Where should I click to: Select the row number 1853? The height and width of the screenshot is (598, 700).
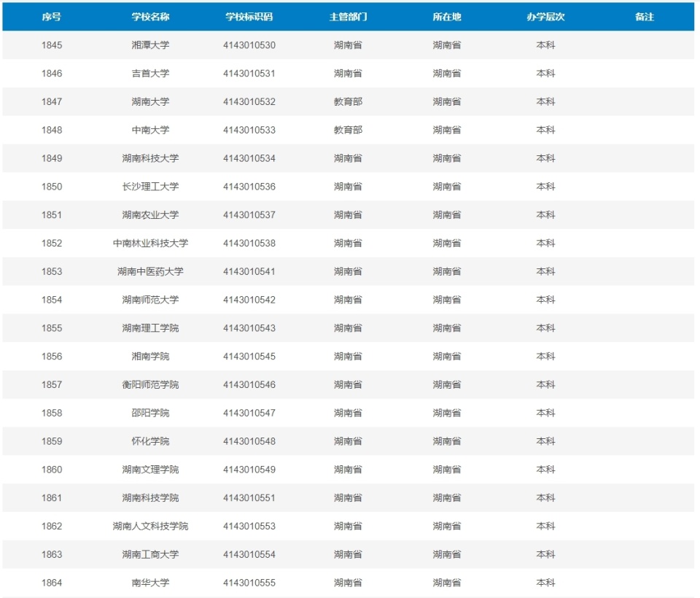52,271
